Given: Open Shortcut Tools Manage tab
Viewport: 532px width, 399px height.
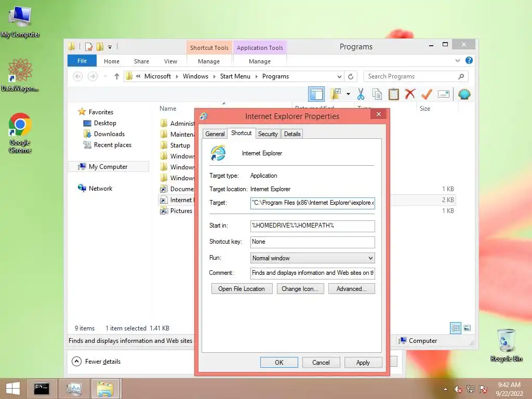Looking at the screenshot, I should point(209,61).
